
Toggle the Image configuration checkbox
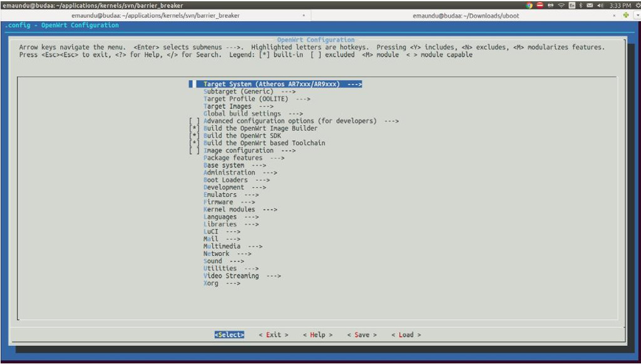tap(194, 150)
